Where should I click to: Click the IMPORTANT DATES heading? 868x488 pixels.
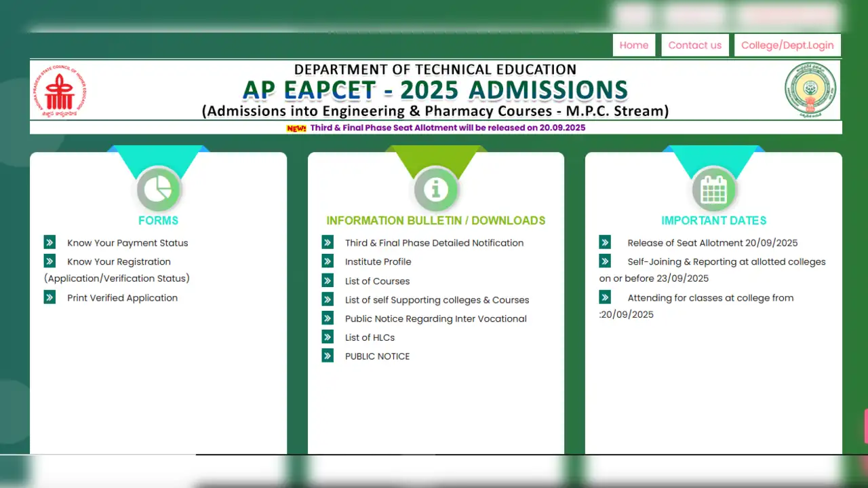pos(713,221)
